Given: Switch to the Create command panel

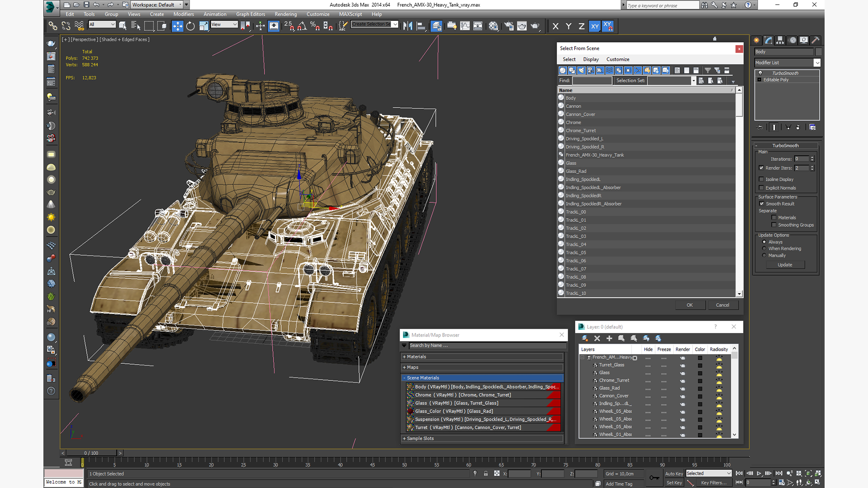Looking at the screenshot, I should pos(757,40).
